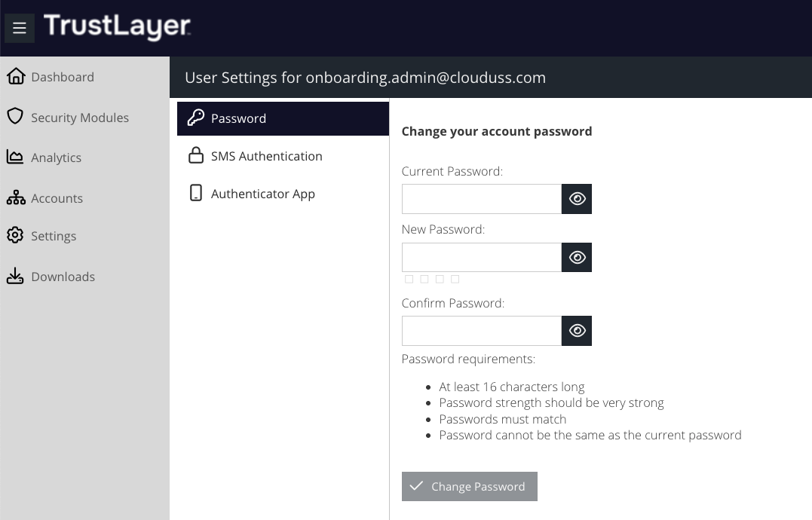Show the Current Password text
The image size is (812, 520).
tap(577, 199)
